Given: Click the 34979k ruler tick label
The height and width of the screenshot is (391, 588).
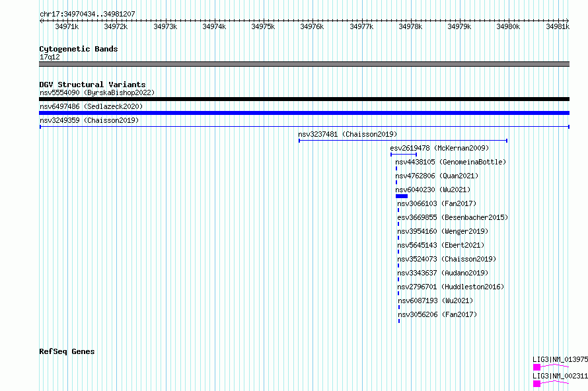Looking at the screenshot, I should [459, 26].
